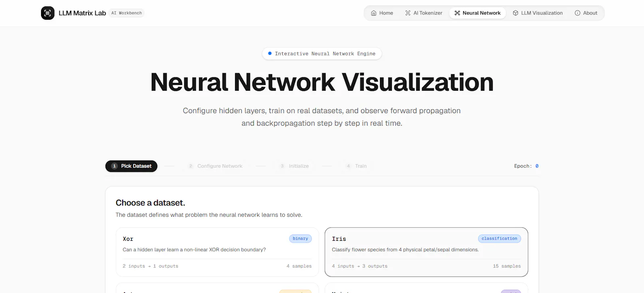644x293 pixels.
Task: Click the Home icon in navigation
Action: [x=374, y=13]
